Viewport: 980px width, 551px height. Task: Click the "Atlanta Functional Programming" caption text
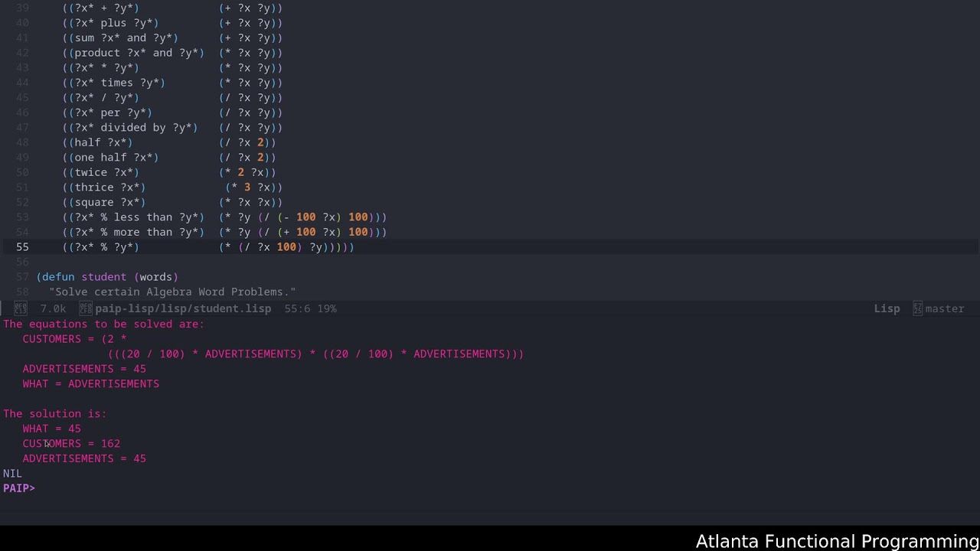(x=838, y=541)
